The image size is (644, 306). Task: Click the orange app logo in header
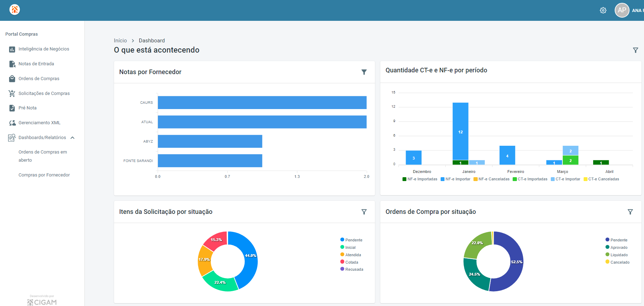[14, 10]
